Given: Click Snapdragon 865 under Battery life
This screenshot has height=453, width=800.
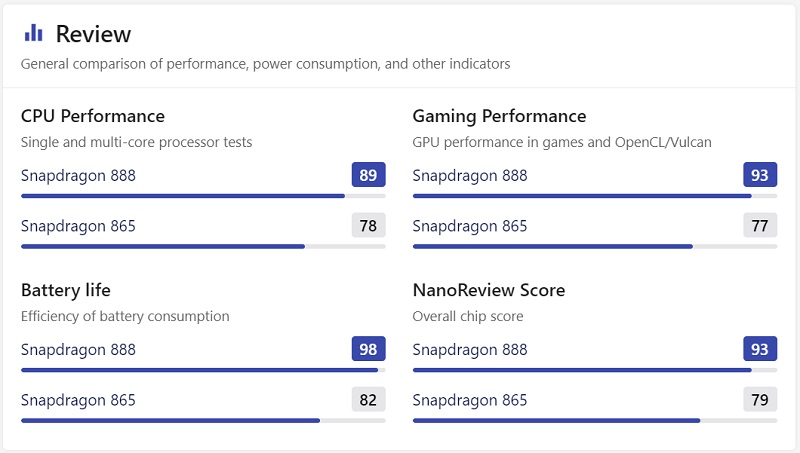Looking at the screenshot, I should coord(78,400).
